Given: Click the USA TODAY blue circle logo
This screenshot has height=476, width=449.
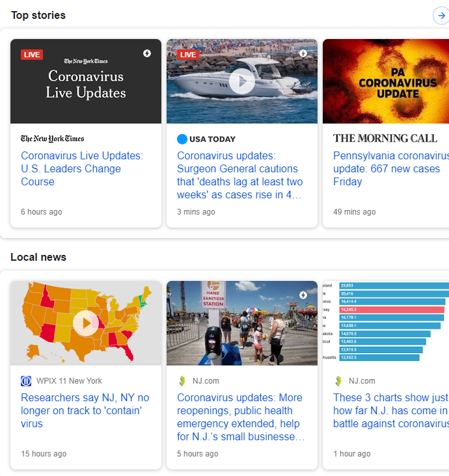Looking at the screenshot, I should (182, 139).
